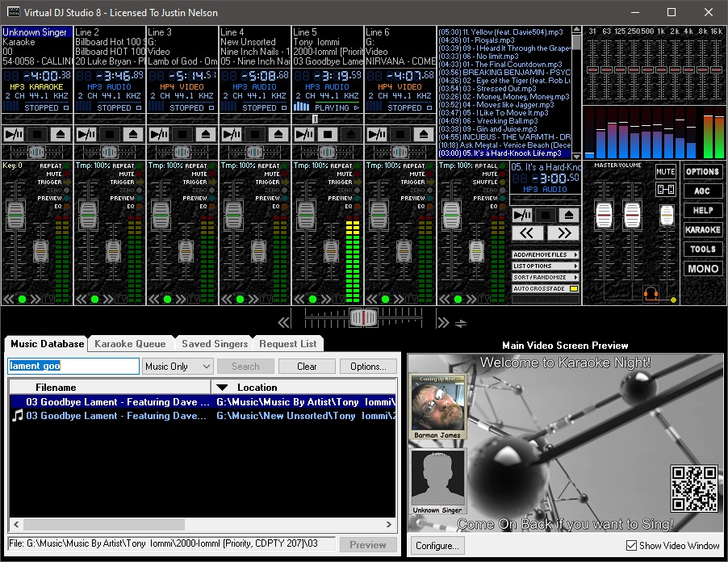Click the Location column sort arrow
The width and height of the screenshot is (728, 562).
point(223,388)
